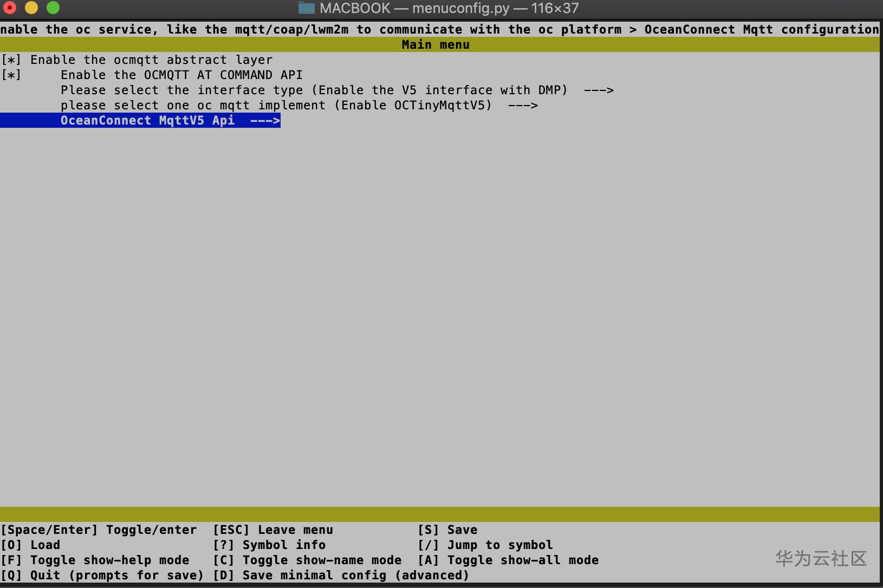This screenshot has width=883, height=588.
Task: Load a configuration using the [O] Load option
Action: click(x=30, y=545)
